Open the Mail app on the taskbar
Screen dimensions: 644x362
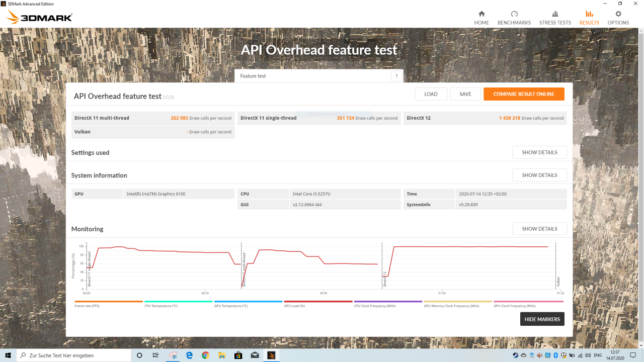(255, 355)
